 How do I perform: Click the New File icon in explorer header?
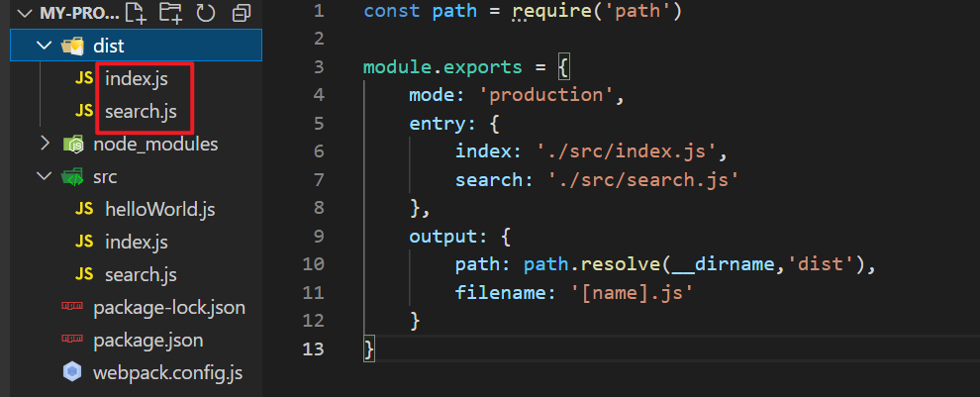135,13
